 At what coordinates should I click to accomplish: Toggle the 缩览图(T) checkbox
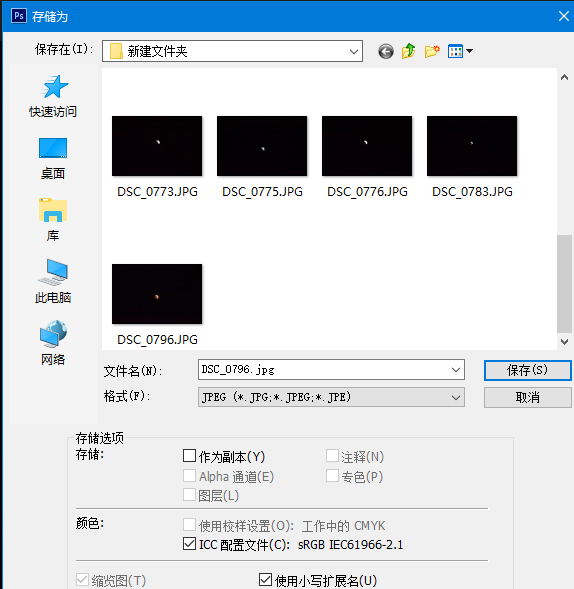point(82,580)
